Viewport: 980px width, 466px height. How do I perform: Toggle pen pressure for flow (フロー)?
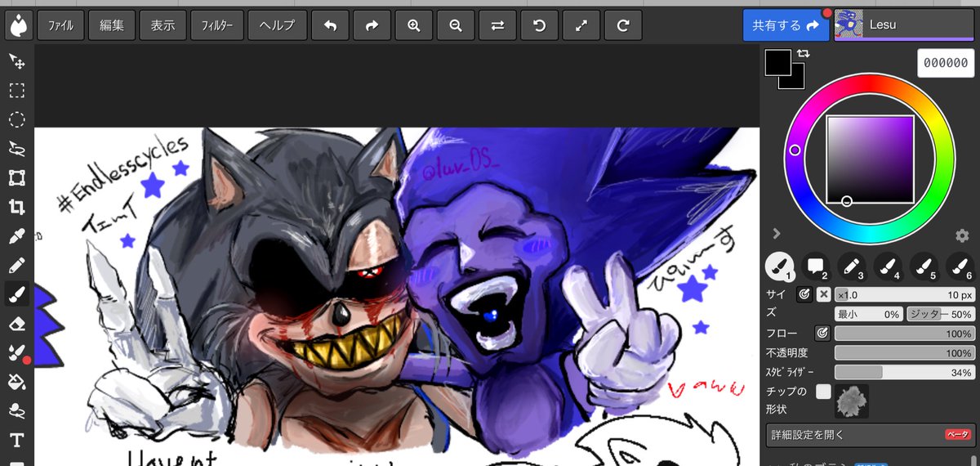[x=822, y=334]
